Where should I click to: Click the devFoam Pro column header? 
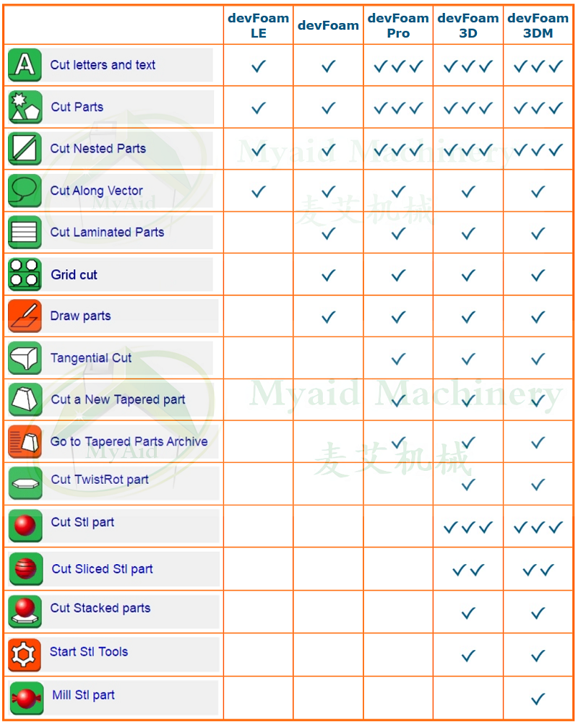pos(398,25)
